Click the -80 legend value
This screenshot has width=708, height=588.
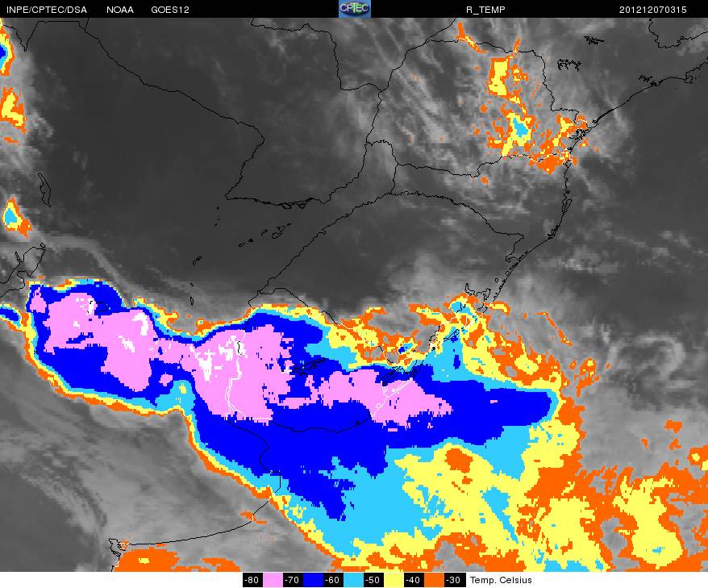252,580
